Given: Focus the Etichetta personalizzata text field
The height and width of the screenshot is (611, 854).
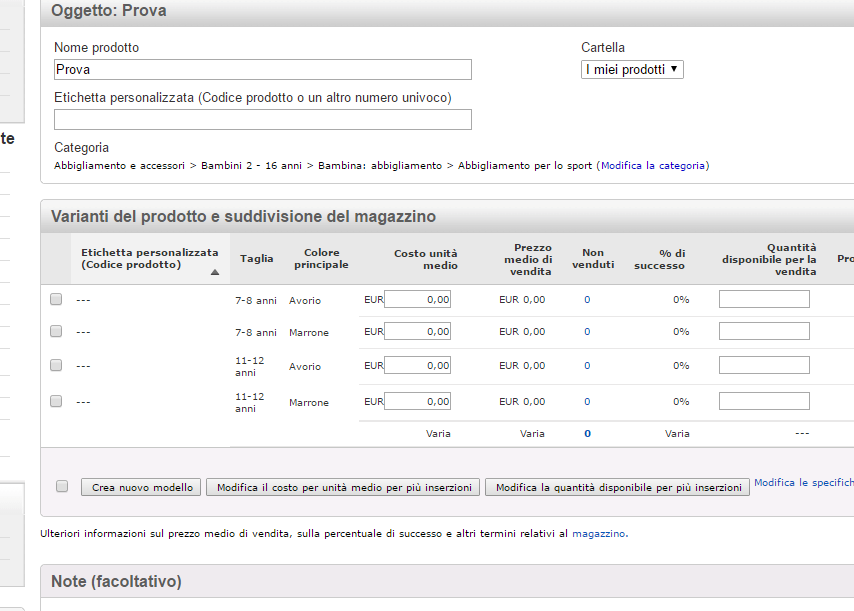Looking at the screenshot, I should [x=262, y=120].
